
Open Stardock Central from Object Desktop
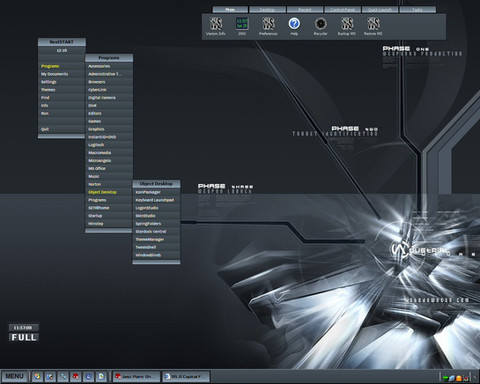pyautogui.click(x=156, y=231)
